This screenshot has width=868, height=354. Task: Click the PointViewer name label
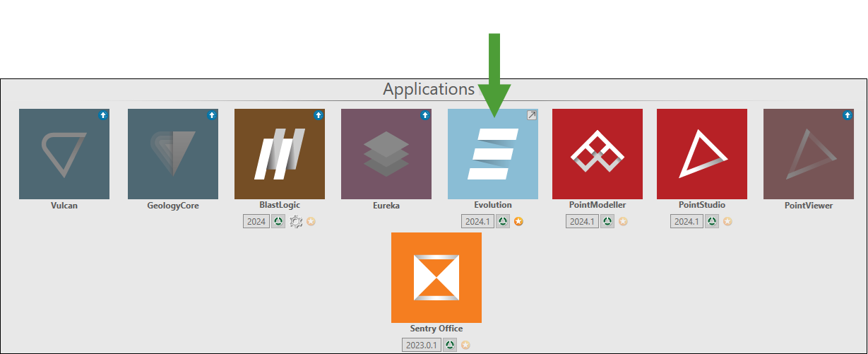coord(809,206)
